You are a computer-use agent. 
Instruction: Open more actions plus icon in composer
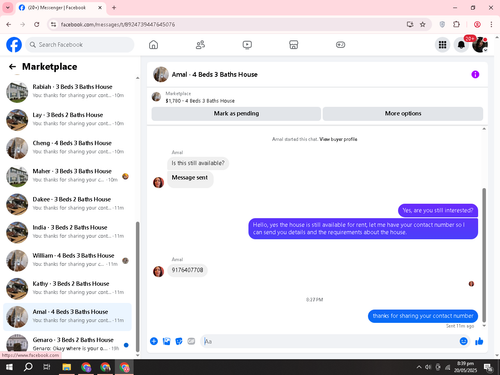[154, 341]
